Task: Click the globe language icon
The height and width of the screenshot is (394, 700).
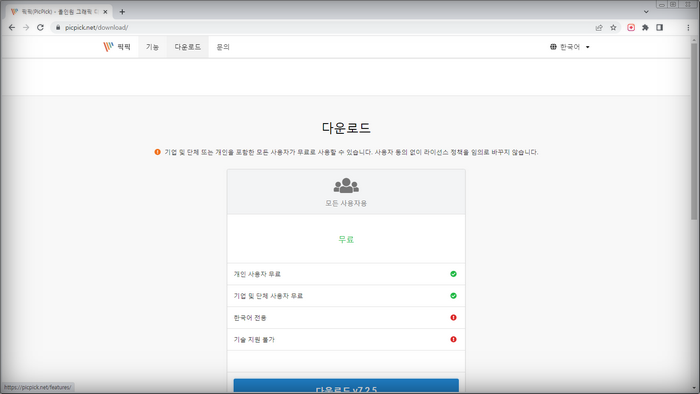Action: 553,47
